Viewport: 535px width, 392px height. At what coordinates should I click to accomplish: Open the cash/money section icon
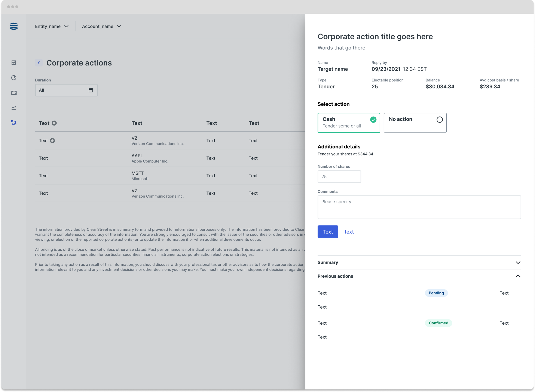point(13,93)
